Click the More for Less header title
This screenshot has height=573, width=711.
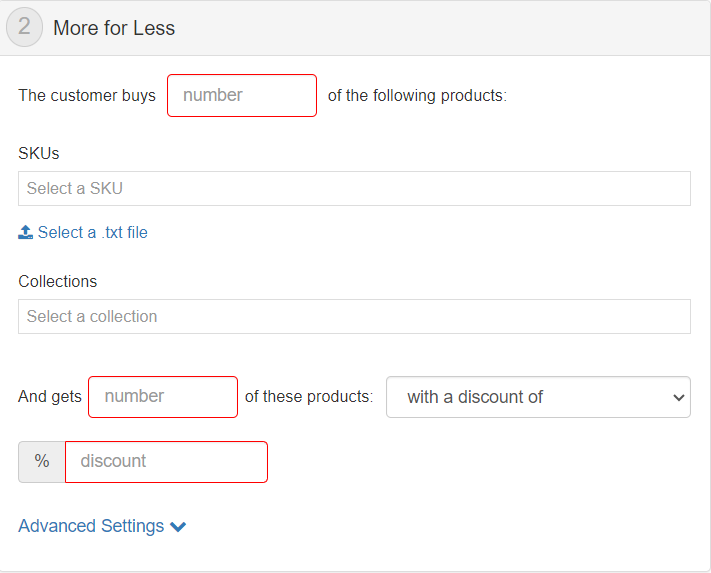click(114, 28)
